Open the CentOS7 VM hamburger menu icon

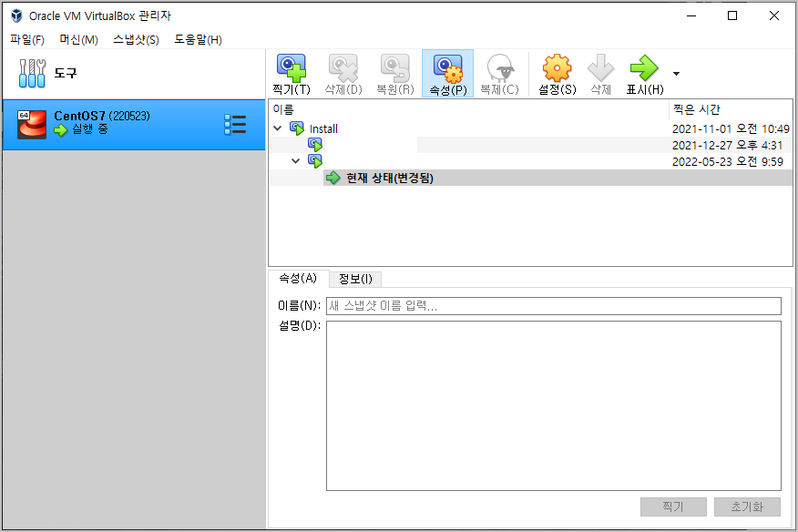[x=235, y=124]
